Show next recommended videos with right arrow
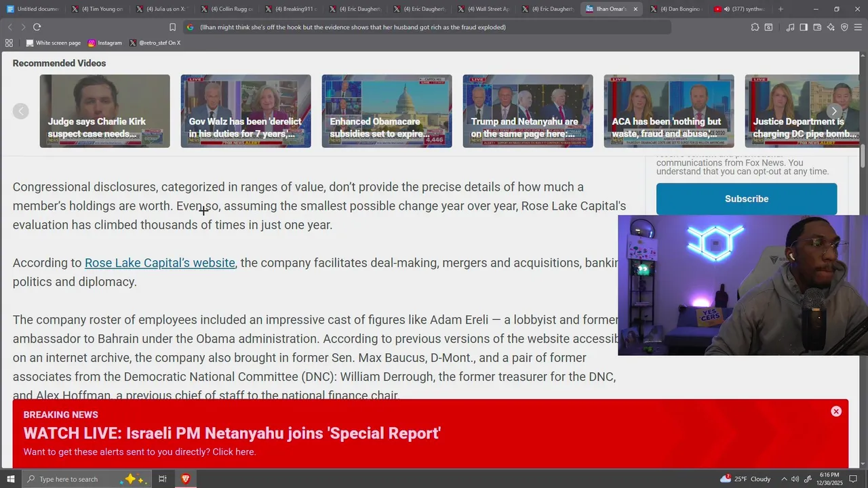 coord(834,111)
